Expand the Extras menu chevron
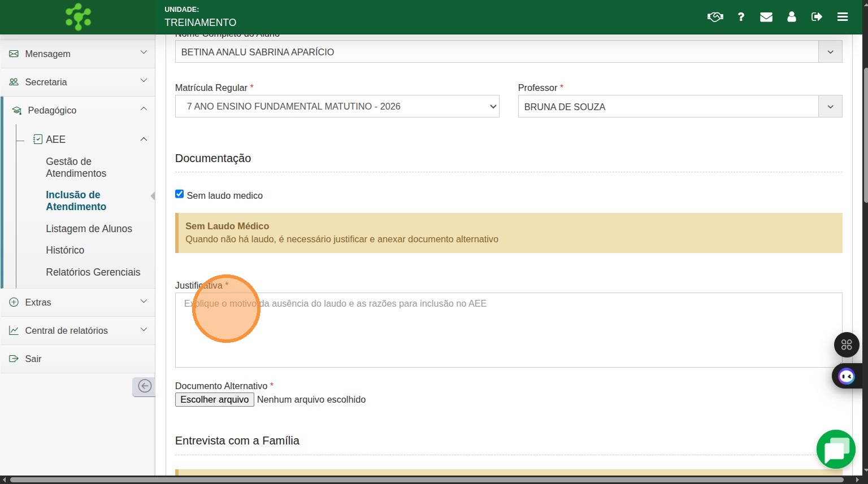The image size is (868, 484). [144, 301]
